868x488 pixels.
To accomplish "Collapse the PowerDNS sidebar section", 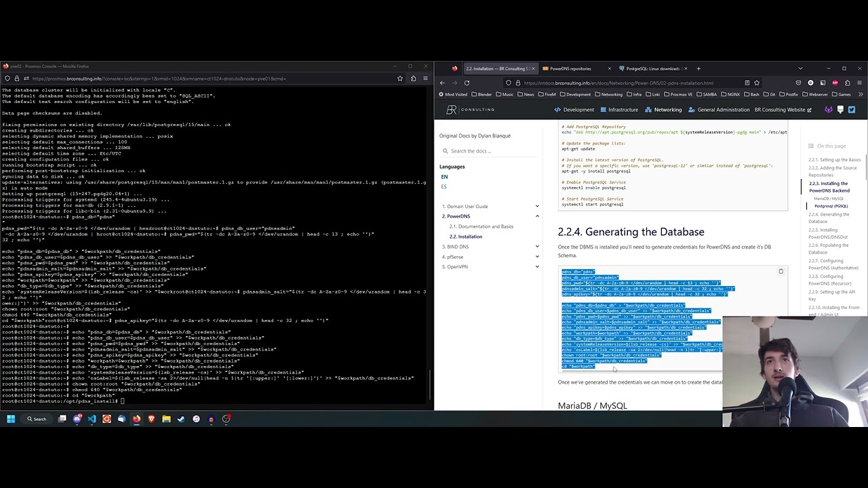I will coord(537,216).
